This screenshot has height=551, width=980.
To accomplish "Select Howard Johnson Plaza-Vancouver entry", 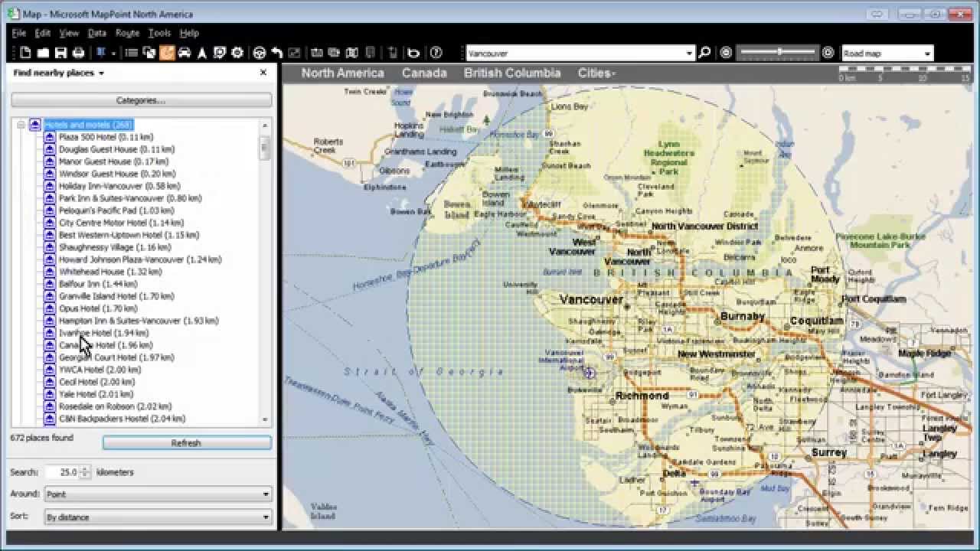I will point(140,259).
